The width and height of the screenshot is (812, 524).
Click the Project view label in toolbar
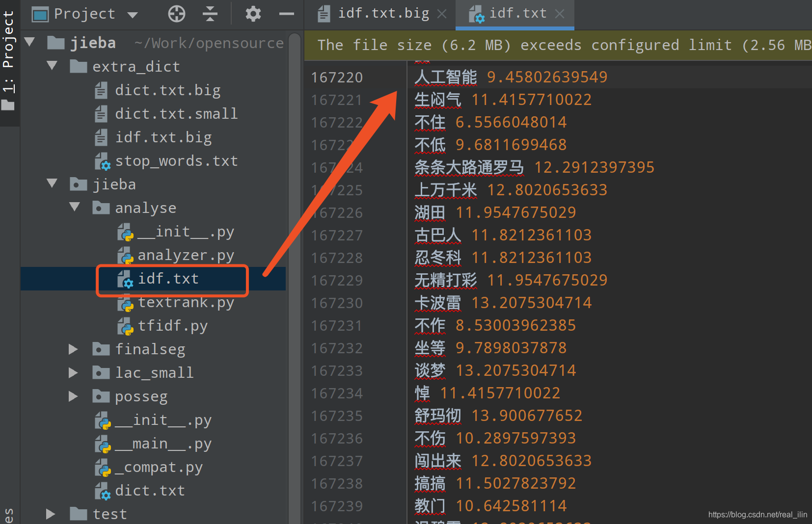pos(84,14)
